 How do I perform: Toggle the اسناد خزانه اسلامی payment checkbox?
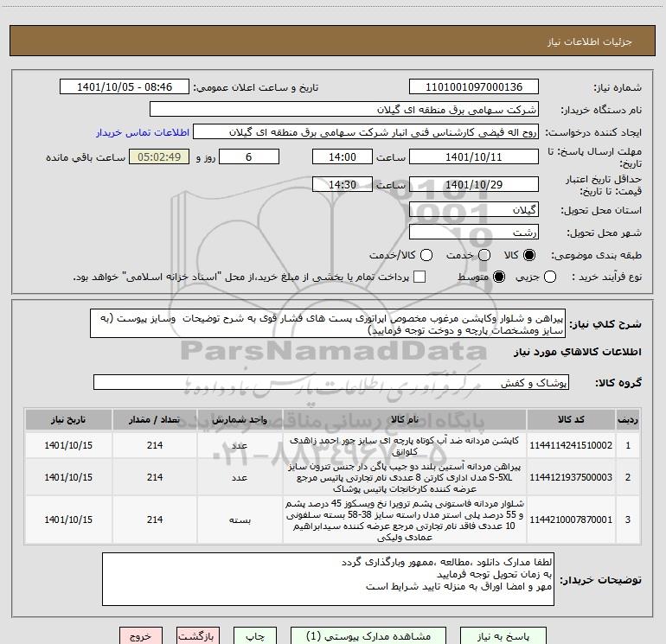[419, 277]
